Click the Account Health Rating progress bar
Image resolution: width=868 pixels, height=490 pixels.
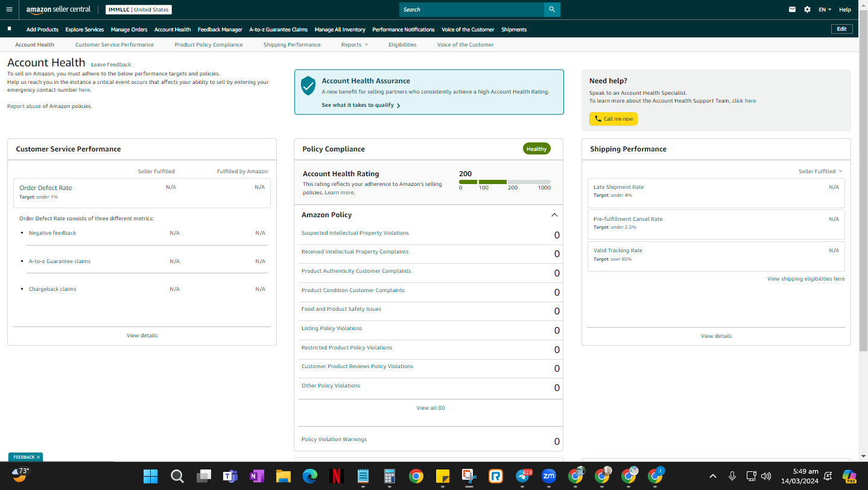click(x=505, y=182)
